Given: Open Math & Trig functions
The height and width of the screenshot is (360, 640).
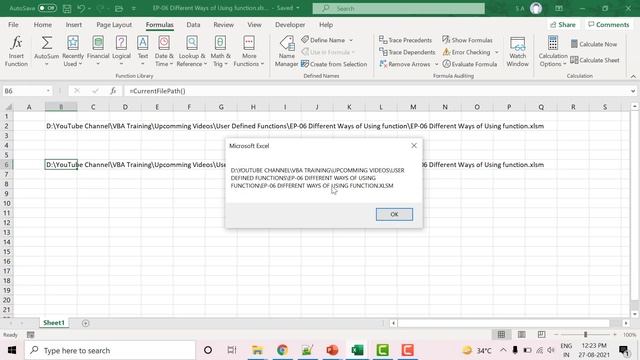Looking at the screenshot, I should point(220,51).
